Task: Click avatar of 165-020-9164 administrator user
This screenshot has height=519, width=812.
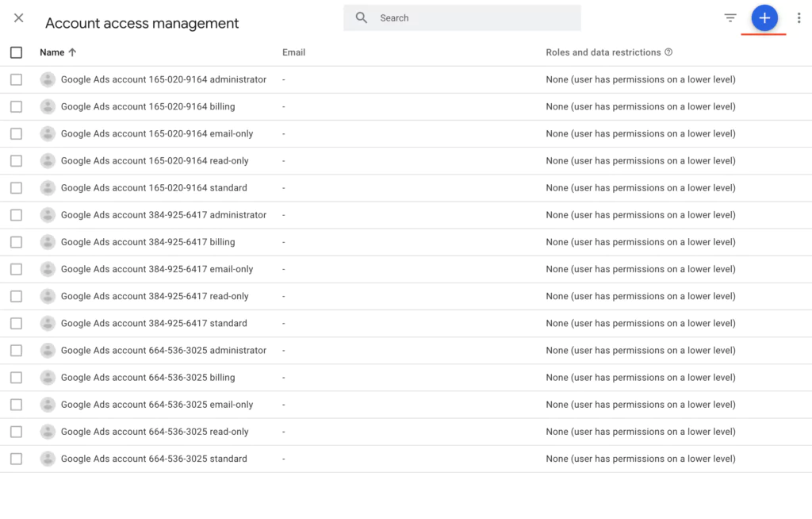Action: [48, 79]
